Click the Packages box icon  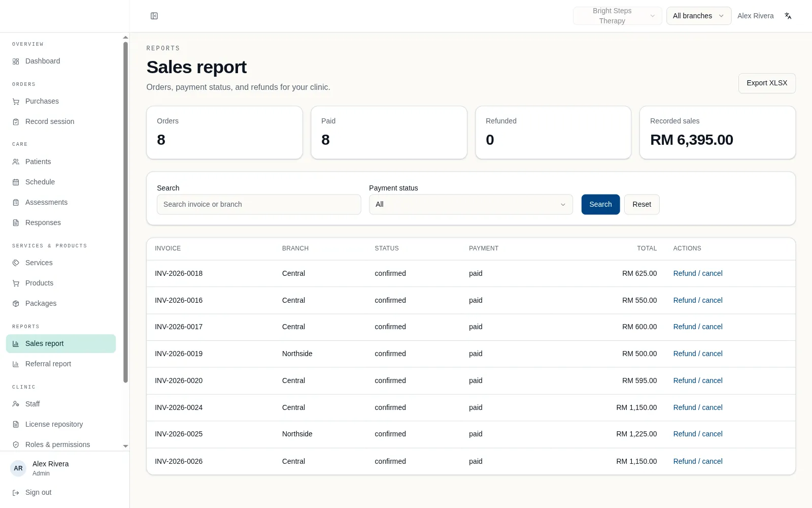pos(16,304)
